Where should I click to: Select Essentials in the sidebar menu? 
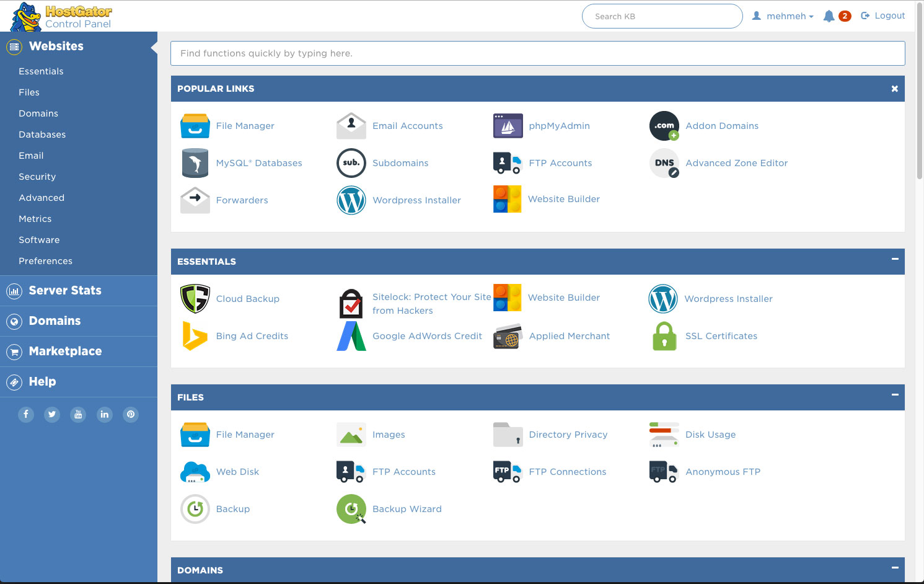click(41, 71)
